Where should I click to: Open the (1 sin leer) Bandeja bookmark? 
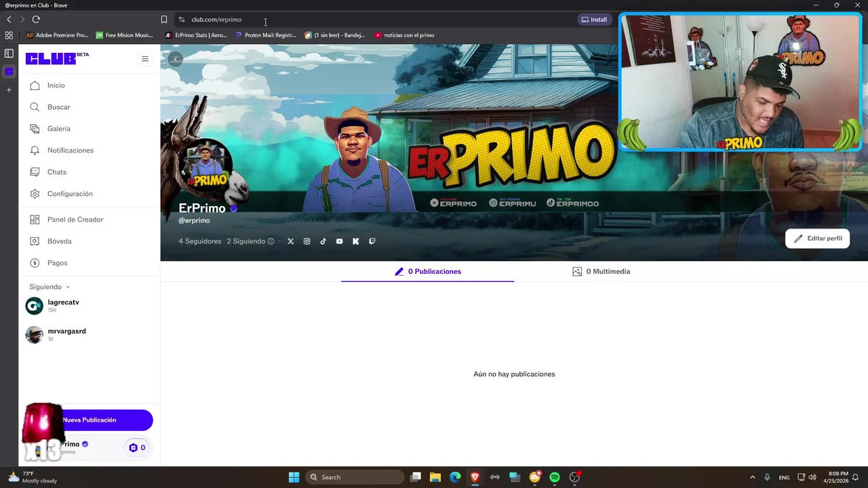coord(335,35)
